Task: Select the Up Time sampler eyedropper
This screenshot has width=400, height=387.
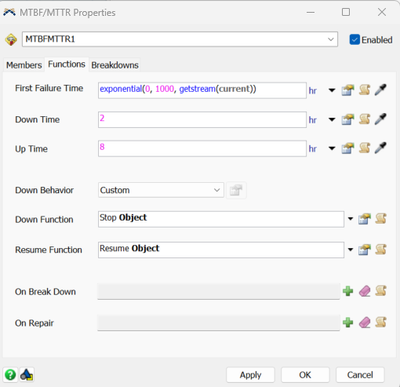Action: [x=380, y=148]
